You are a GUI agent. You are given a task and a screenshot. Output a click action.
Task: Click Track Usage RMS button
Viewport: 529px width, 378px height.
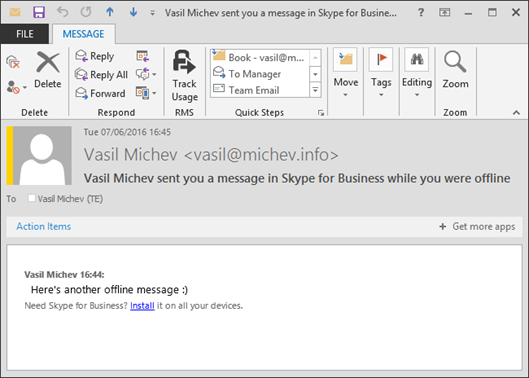tap(184, 76)
